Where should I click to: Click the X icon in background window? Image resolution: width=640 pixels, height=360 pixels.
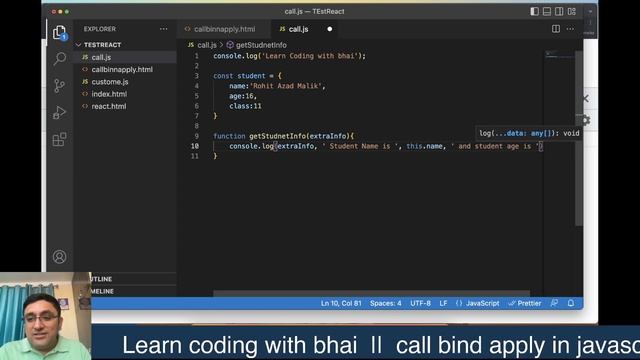point(586,98)
